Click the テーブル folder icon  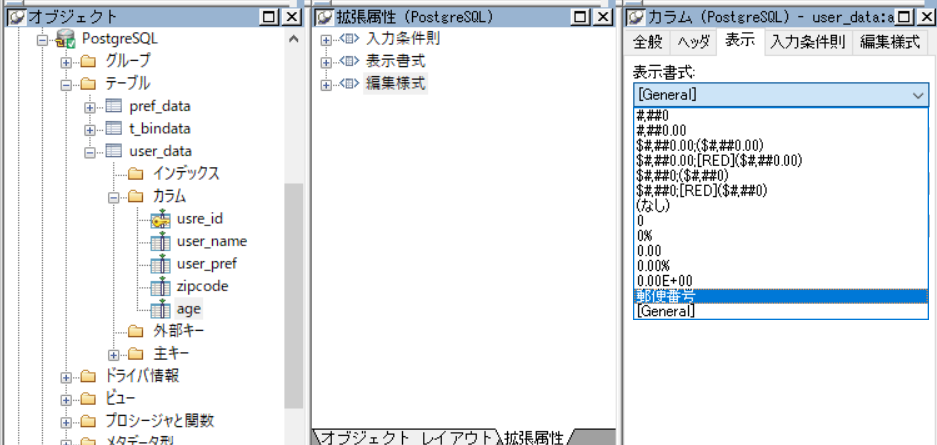88,84
